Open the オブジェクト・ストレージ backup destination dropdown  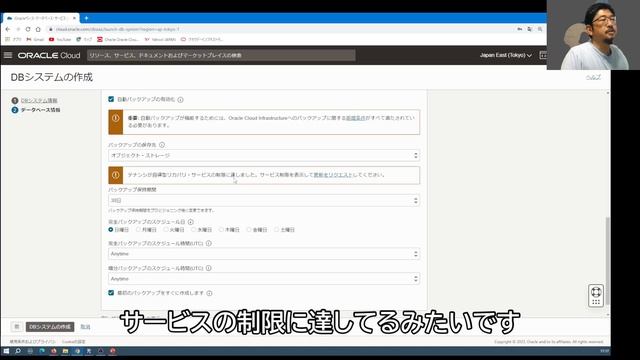(x=264, y=156)
